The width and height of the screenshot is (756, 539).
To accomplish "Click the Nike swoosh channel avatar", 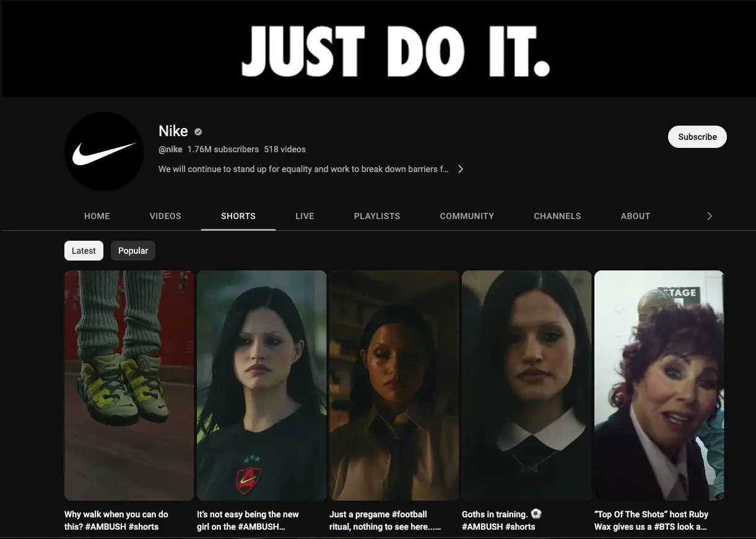I will pos(104,152).
